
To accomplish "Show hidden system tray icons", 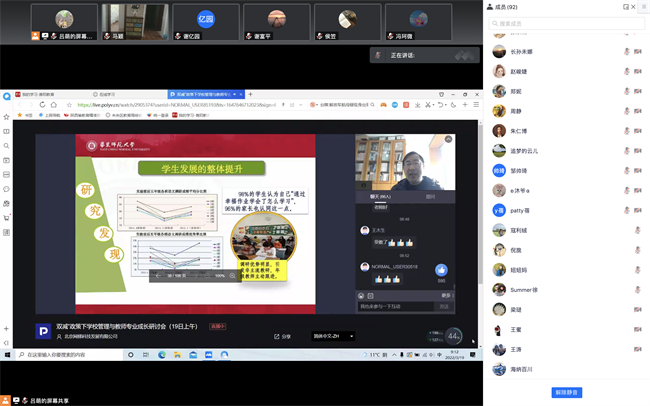I will tap(394, 355).
